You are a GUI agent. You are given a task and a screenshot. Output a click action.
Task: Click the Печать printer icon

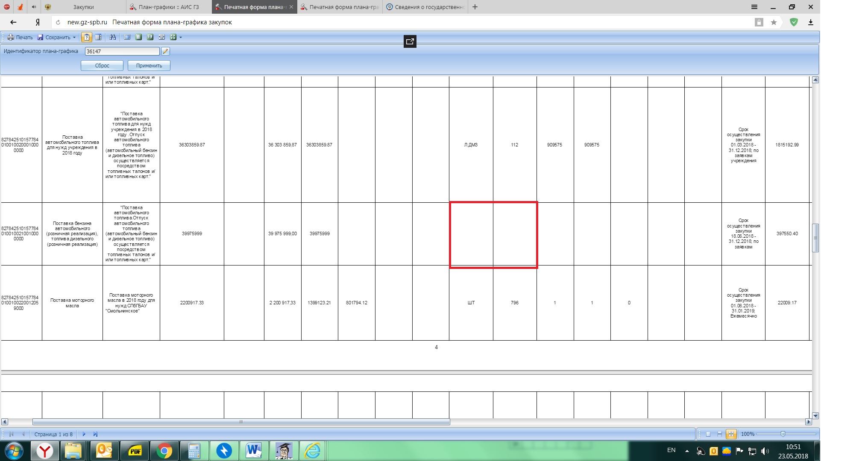[x=11, y=37]
